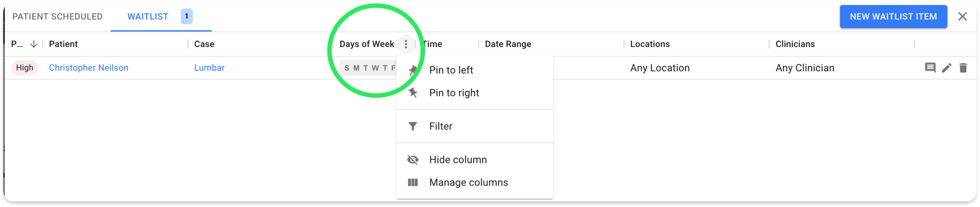Viewport: 980px width, 207px height.
Task: Close the panel with the X icon
Action: [x=963, y=16]
